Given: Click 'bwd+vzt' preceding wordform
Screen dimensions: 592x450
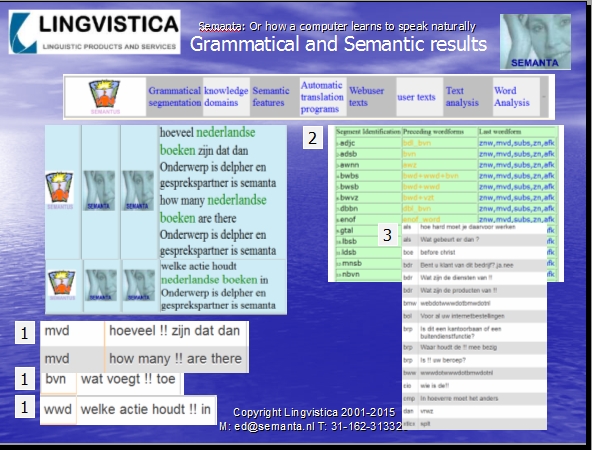Looking at the screenshot, I should point(418,198).
